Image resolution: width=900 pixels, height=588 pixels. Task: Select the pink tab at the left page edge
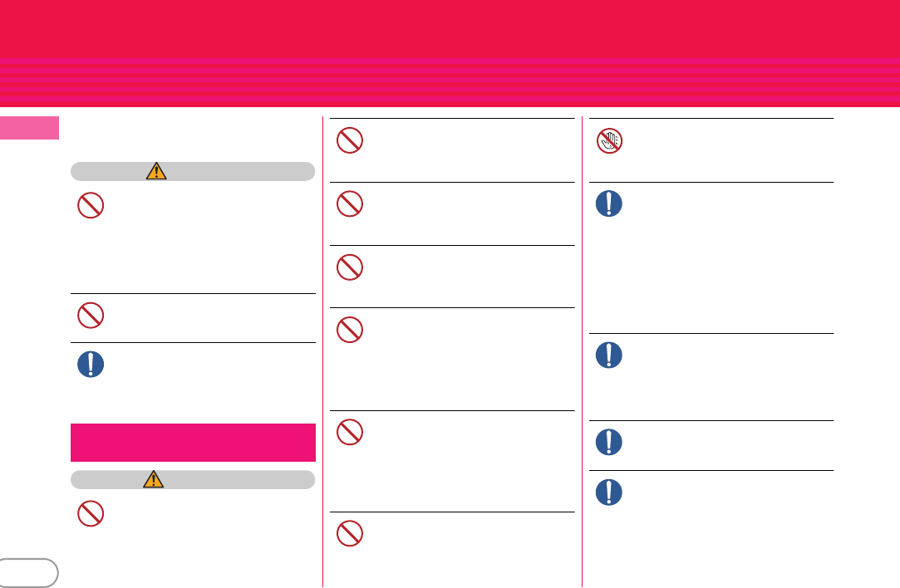coord(29,128)
